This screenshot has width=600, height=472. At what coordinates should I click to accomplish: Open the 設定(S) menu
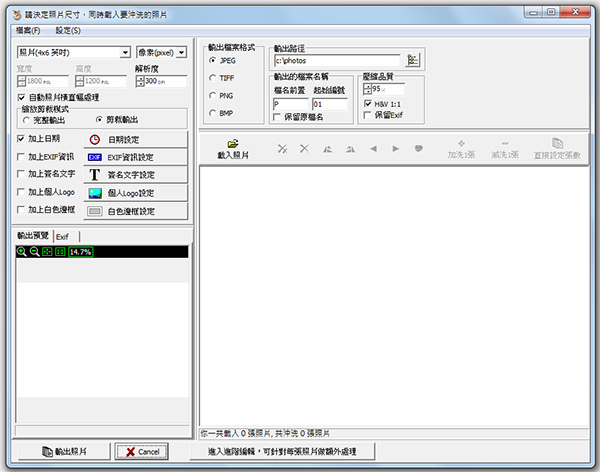[x=68, y=30]
